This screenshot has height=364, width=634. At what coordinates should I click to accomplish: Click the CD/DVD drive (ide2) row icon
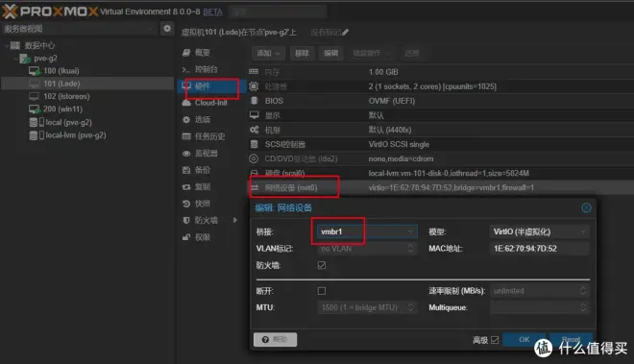tap(254, 158)
